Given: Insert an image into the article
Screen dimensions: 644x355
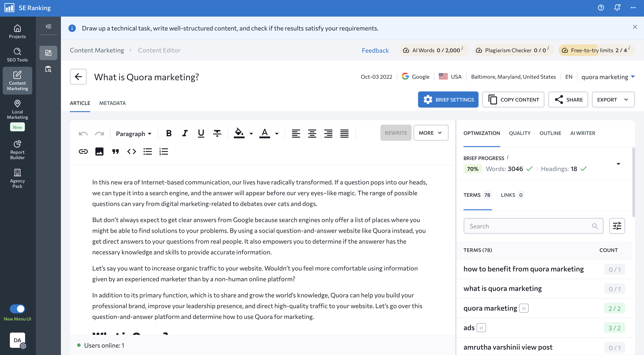Looking at the screenshot, I should click(99, 151).
